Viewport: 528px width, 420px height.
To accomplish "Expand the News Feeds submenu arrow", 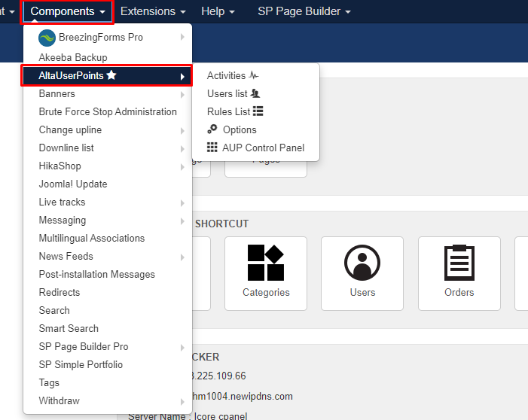I will pyautogui.click(x=182, y=257).
